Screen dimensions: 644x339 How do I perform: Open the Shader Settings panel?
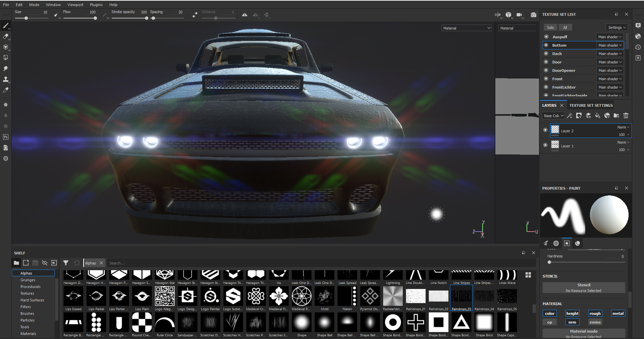tap(638, 36)
